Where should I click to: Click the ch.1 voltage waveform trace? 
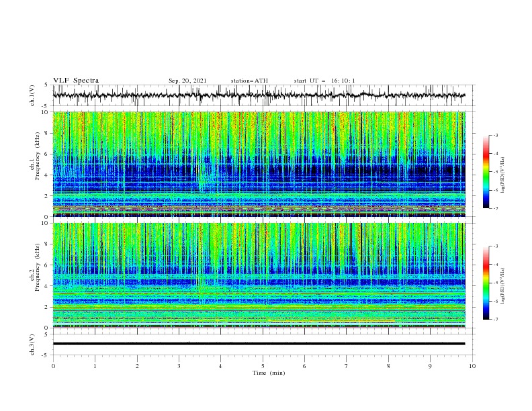click(259, 95)
